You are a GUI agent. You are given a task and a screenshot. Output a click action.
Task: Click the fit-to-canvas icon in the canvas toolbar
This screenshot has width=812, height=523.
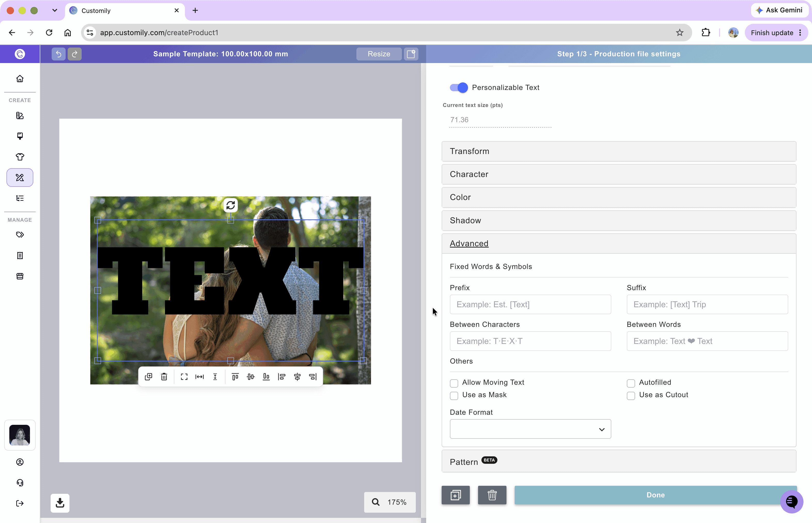coord(184,377)
